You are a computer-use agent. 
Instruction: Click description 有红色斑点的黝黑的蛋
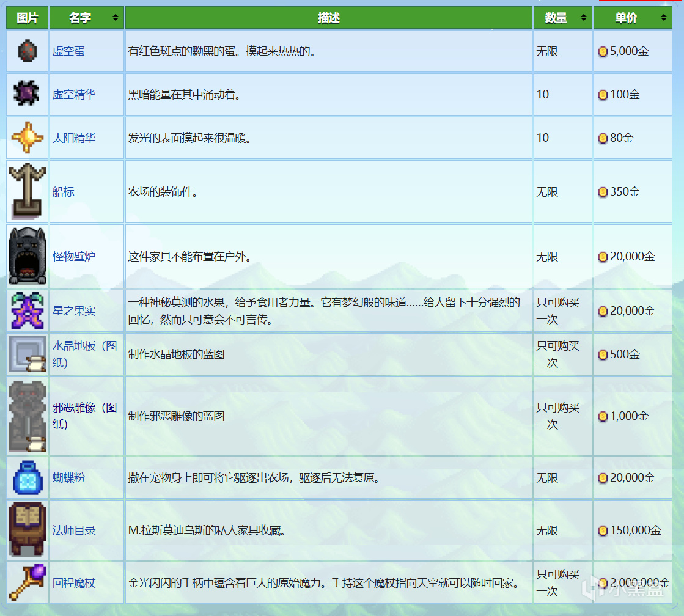point(221,51)
